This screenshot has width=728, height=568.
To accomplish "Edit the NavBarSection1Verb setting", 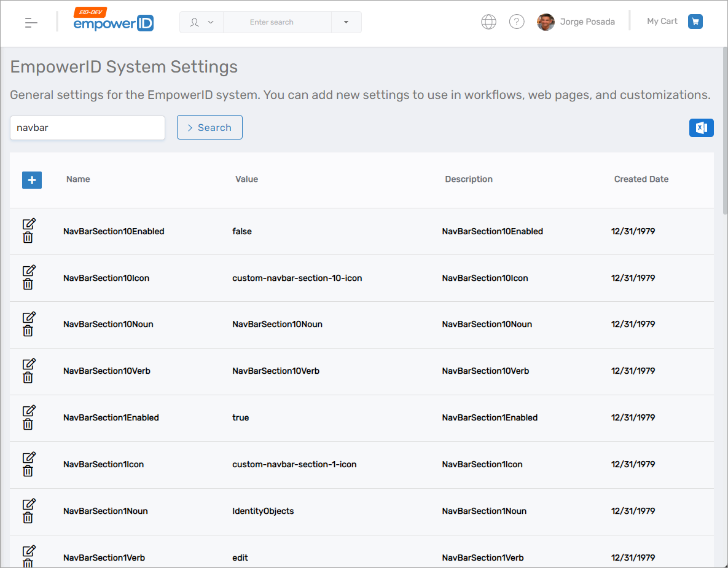I will [28, 551].
